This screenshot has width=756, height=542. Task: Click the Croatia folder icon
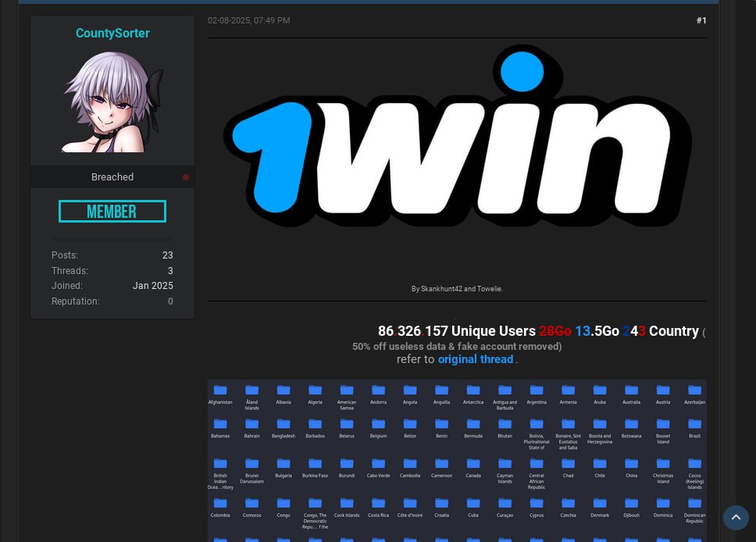441,502
